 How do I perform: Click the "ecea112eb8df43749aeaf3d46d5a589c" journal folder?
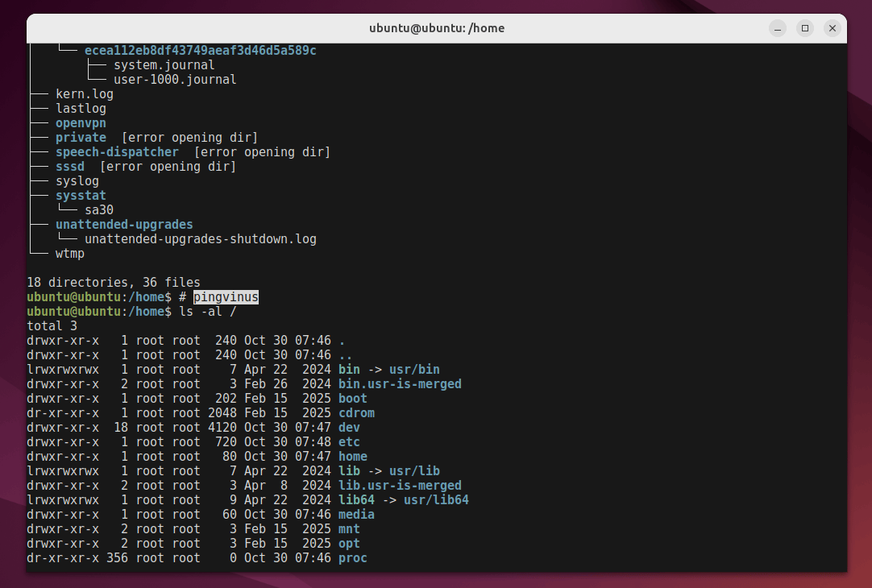[x=200, y=51]
